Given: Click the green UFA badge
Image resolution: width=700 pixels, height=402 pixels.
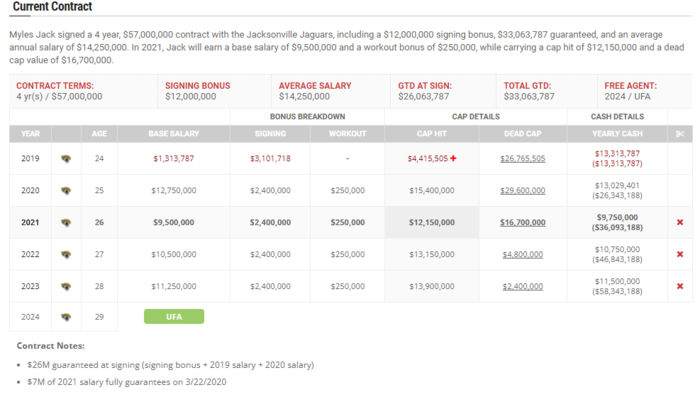Looking at the screenshot, I should coord(174,317).
